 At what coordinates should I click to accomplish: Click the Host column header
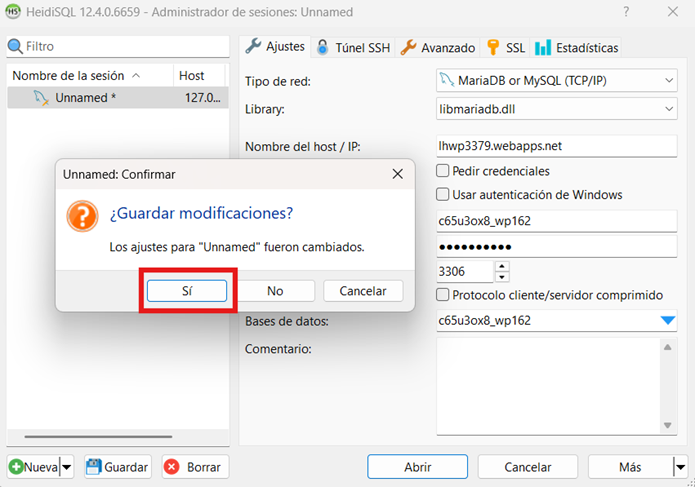[199, 76]
